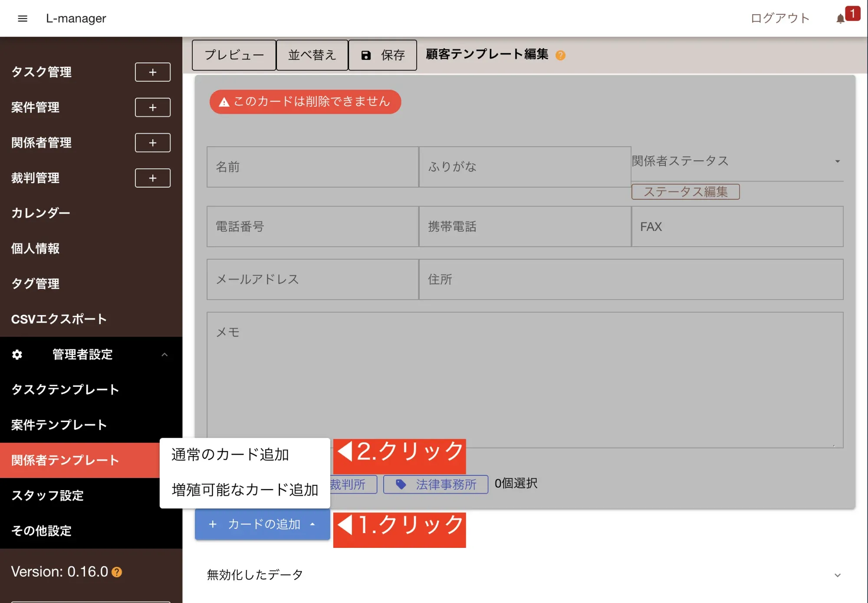Click the floppy disk icon in 保存
Screen dimensions: 868x603
tap(366, 55)
